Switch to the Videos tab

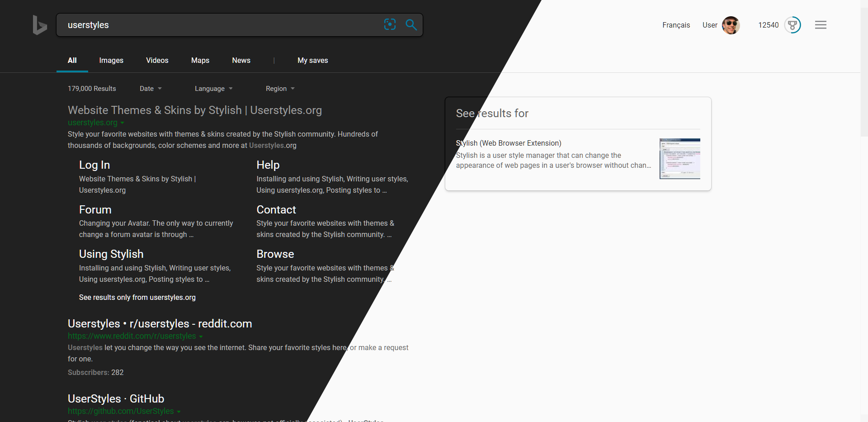[x=157, y=60]
